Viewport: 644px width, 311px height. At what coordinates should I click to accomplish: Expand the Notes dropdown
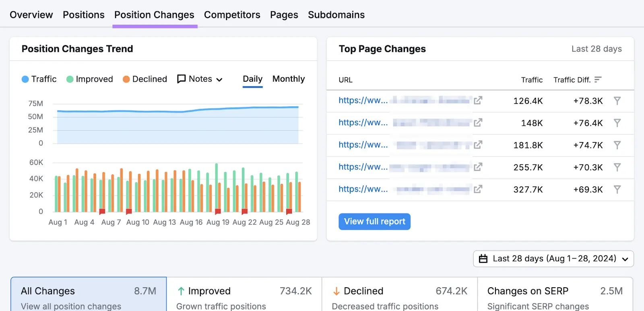pos(200,79)
